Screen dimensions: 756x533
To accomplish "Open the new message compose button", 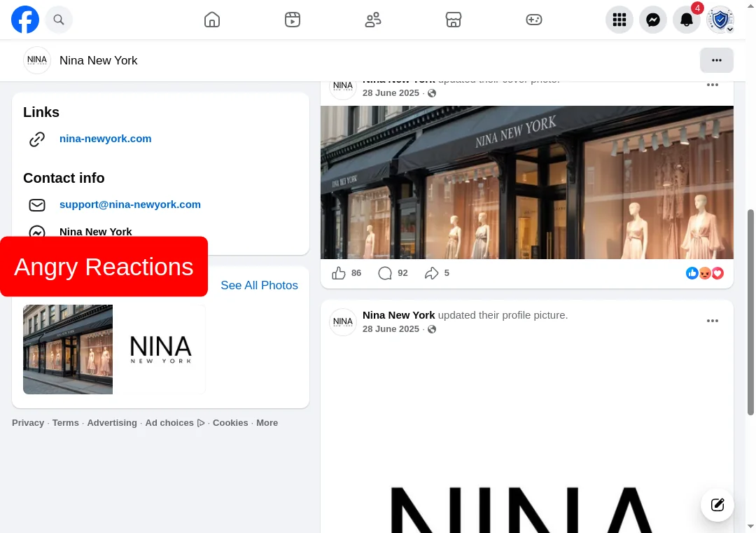I will click(717, 505).
